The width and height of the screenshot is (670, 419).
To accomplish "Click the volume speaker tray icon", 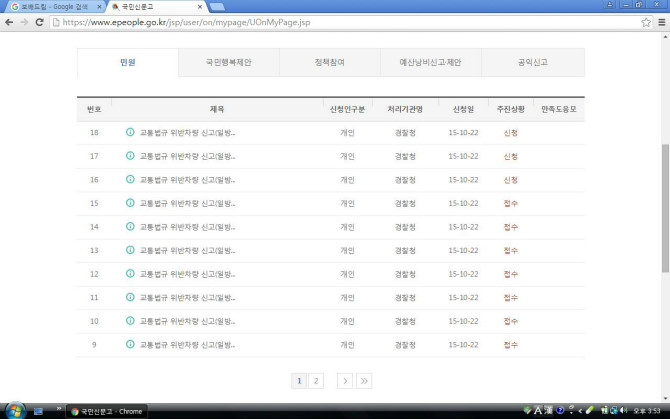I will point(623,410).
